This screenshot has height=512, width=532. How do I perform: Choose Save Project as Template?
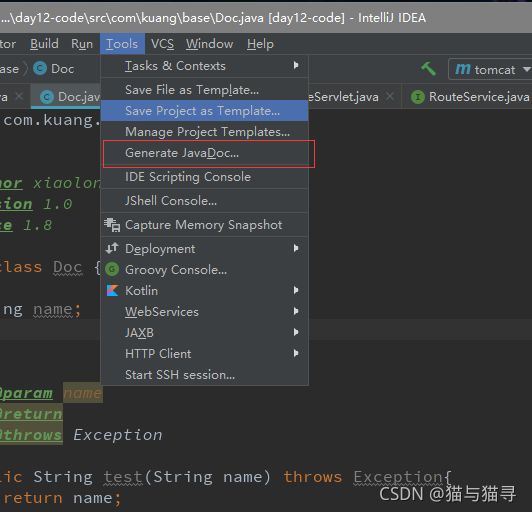pos(205,111)
